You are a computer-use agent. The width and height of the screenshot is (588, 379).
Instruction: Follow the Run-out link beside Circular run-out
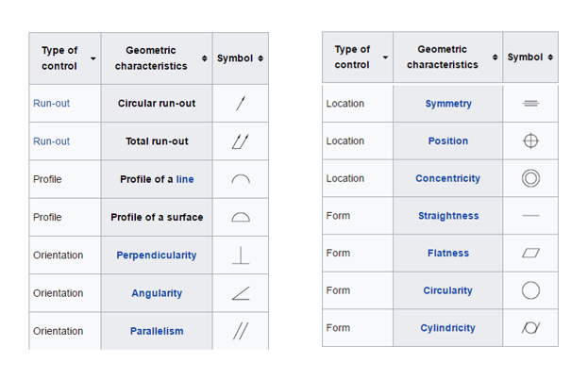[x=51, y=104]
